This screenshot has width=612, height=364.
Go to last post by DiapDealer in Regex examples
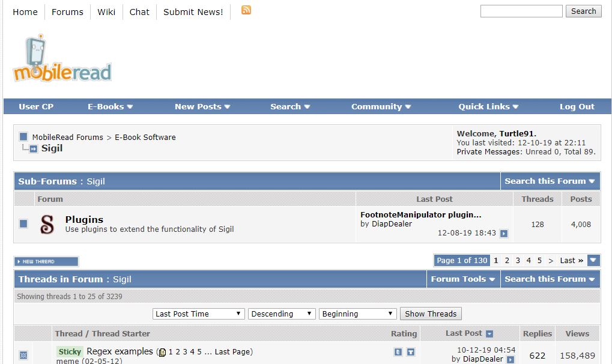click(511, 359)
